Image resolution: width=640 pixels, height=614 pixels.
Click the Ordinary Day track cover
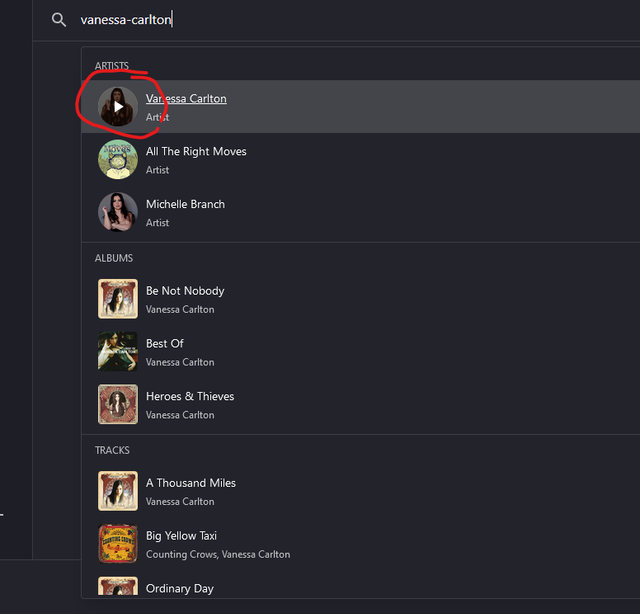pyautogui.click(x=118, y=586)
